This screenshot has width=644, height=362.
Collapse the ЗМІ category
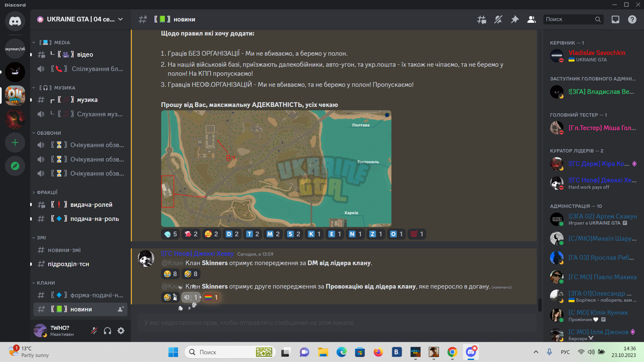click(x=39, y=238)
